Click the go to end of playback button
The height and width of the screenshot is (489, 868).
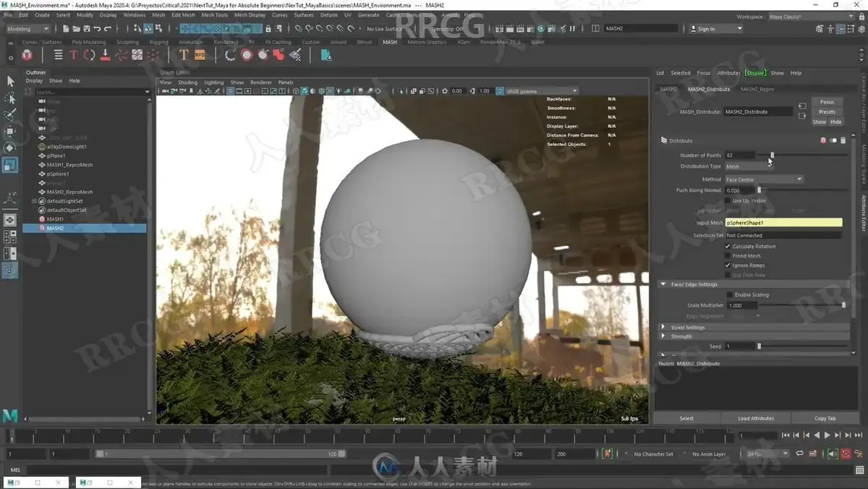tap(858, 435)
